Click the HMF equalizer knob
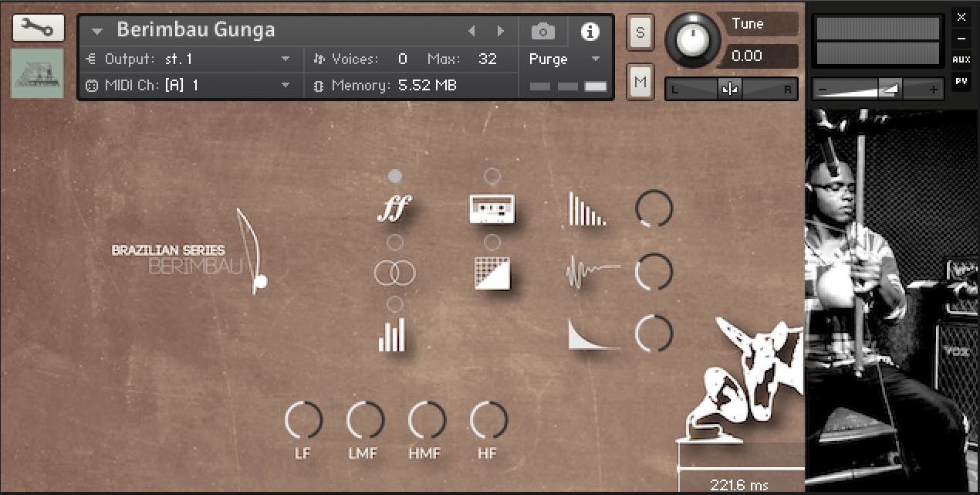 427,421
